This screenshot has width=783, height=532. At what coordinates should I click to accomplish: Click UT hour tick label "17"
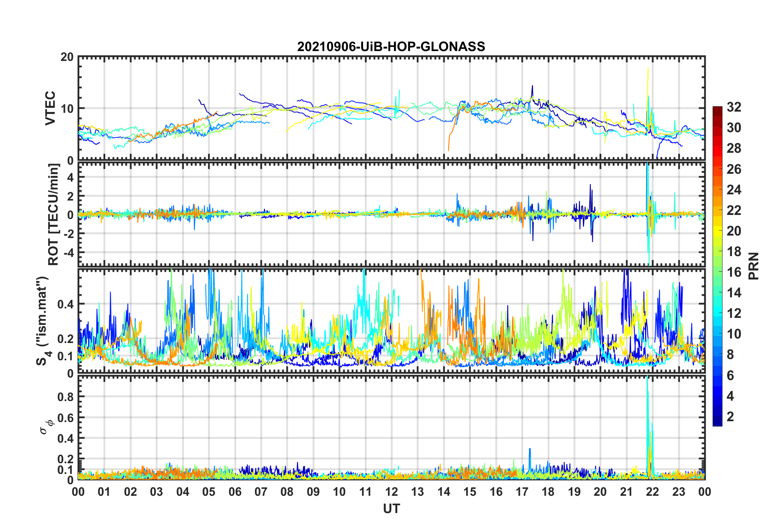pos(522,492)
